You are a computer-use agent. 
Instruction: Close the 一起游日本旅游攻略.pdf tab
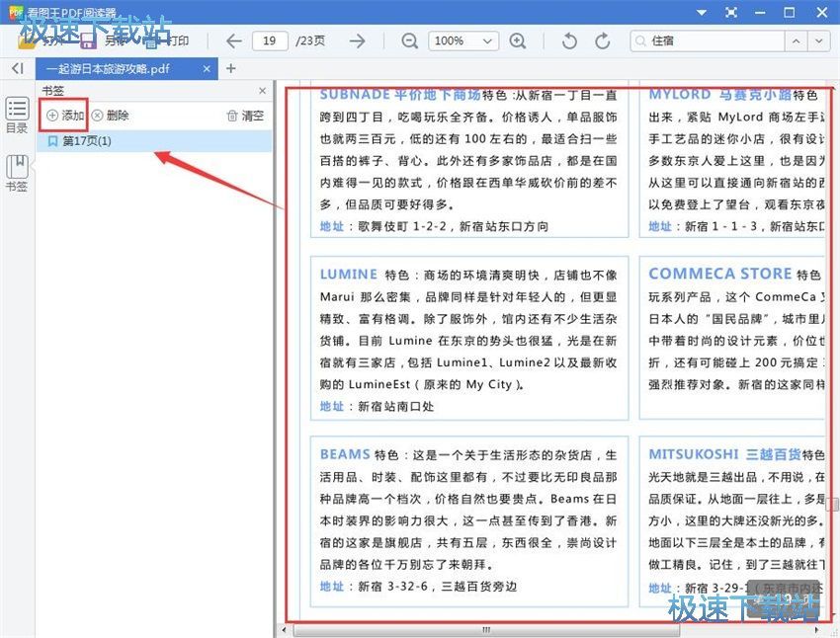207,68
